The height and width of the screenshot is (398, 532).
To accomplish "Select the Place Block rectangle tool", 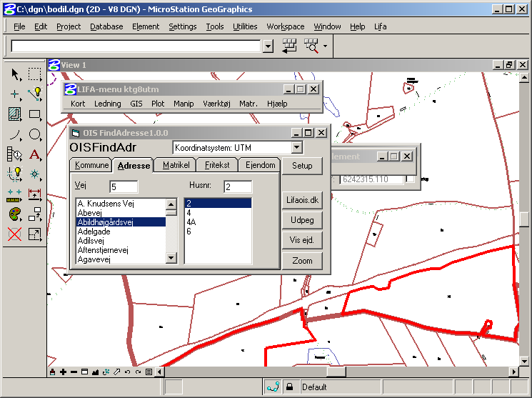I will [34, 114].
